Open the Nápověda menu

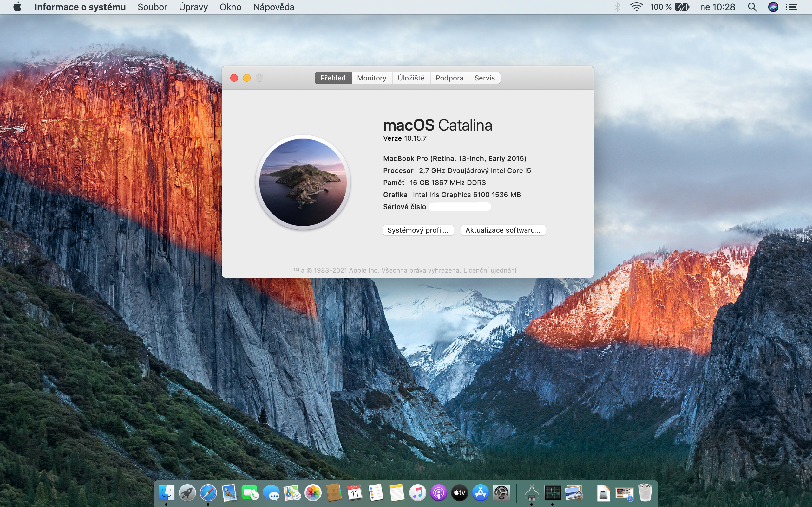(x=273, y=7)
